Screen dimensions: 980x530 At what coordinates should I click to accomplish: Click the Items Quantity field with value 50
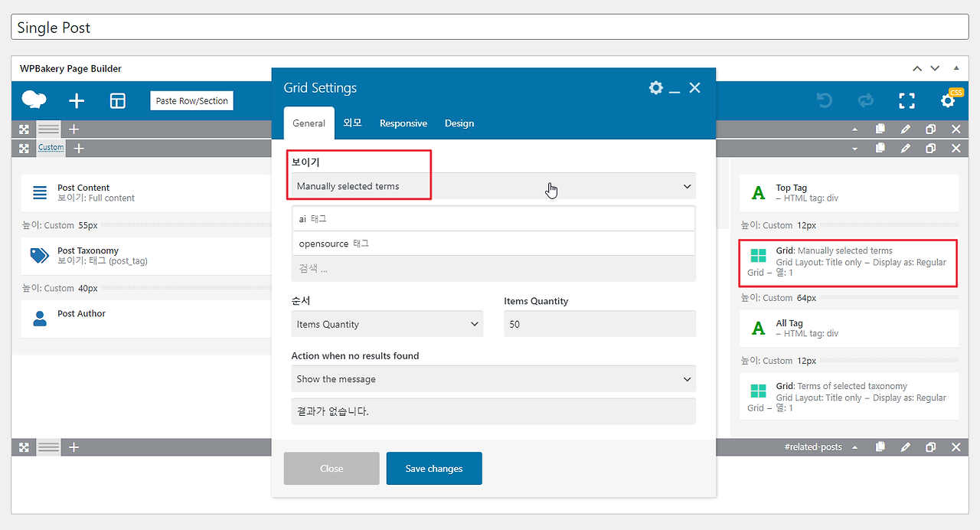[x=600, y=324]
